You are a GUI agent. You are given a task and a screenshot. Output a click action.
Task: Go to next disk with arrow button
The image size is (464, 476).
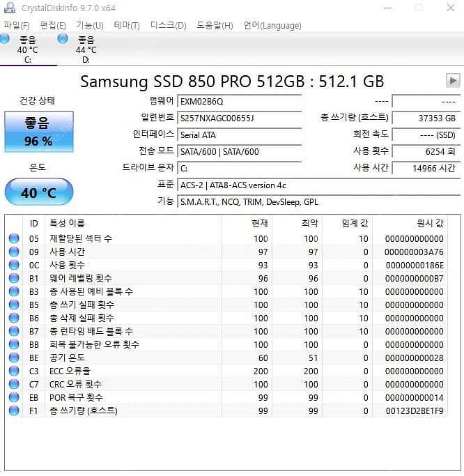453,80
